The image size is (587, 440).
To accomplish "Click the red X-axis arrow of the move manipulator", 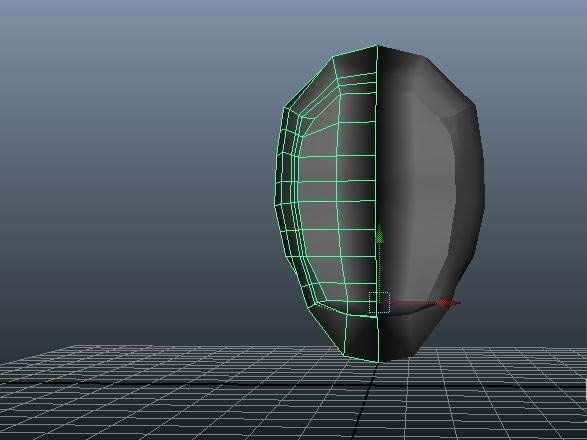I will tap(449, 303).
